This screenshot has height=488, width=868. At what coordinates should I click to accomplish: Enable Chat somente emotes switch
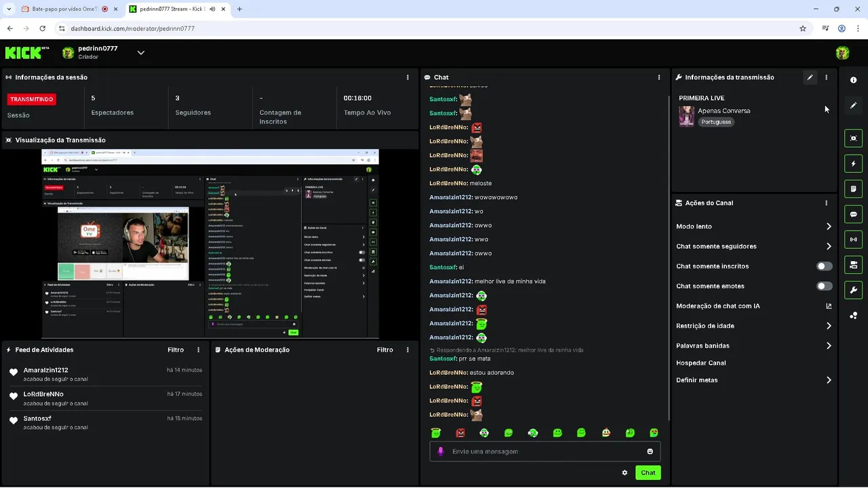(x=824, y=286)
